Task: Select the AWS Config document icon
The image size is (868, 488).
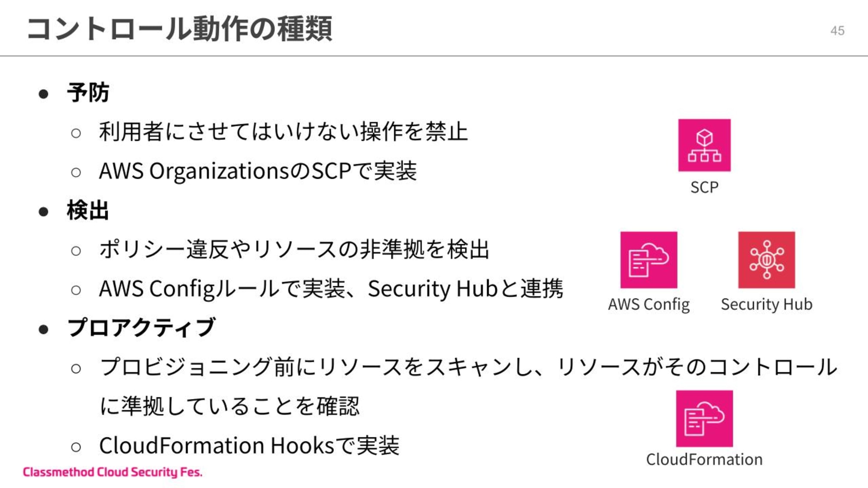Action: [648, 259]
